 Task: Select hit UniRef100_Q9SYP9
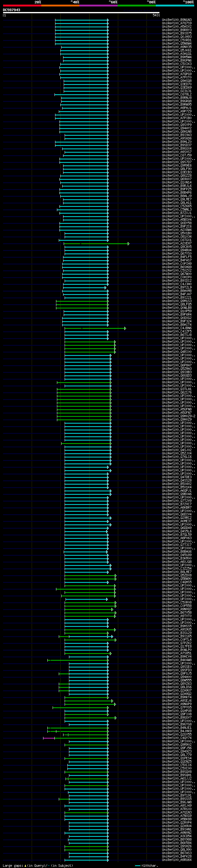[x=177, y=125]
